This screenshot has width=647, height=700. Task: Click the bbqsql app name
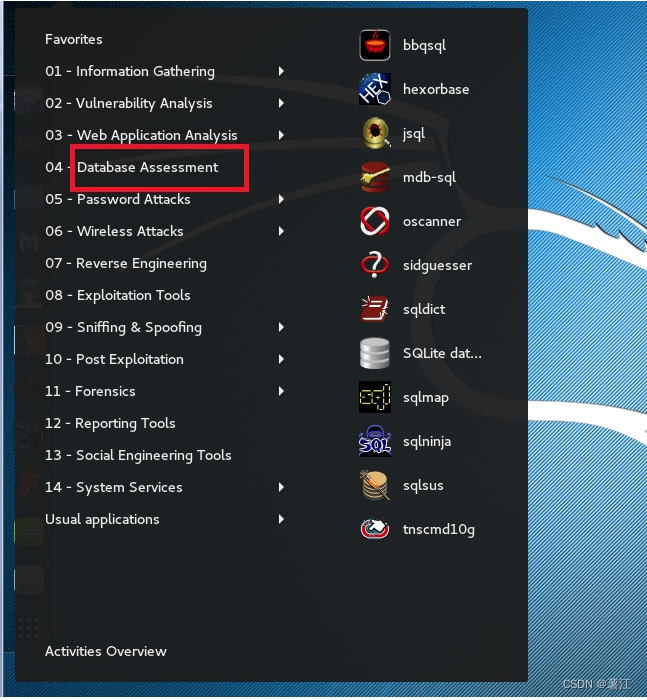[x=424, y=46]
